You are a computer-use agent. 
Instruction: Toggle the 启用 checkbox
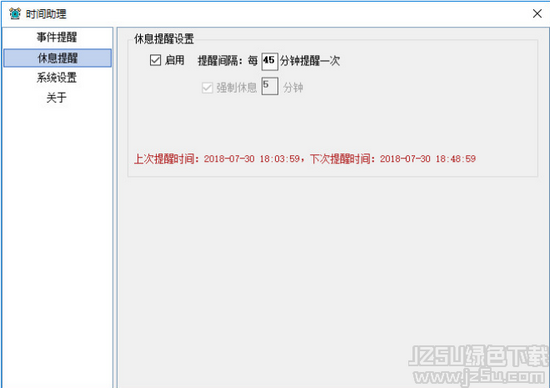tap(155, 60)
